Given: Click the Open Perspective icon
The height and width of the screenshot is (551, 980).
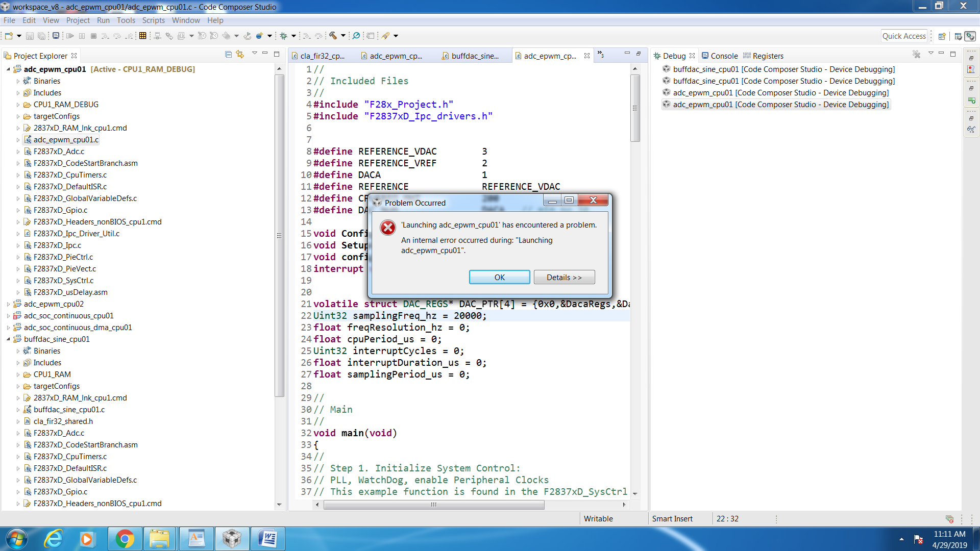Looking at the screenshot, I should point(942,36).
